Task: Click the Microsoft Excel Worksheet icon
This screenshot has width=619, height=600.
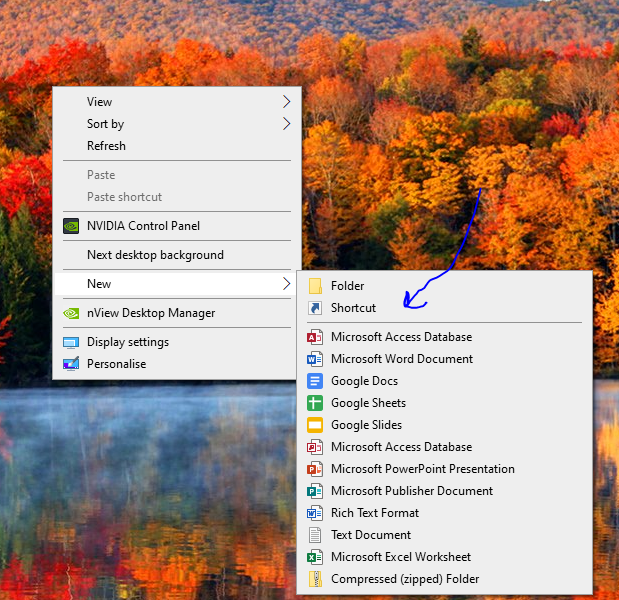Action: click(x=315, y=557)
